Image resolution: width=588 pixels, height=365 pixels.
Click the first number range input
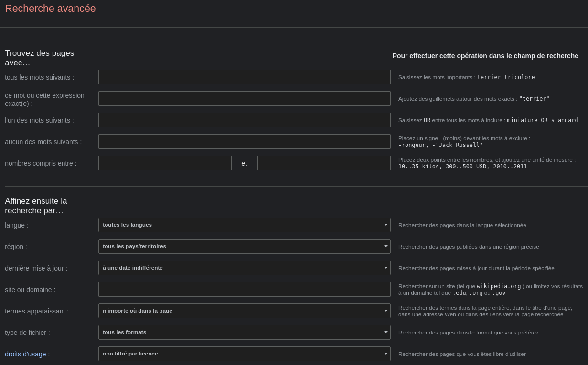165,163
